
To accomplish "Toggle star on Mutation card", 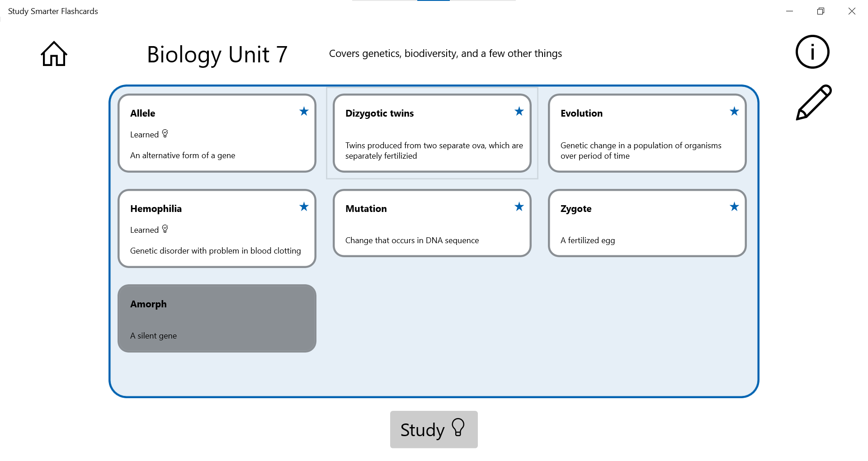I will [x=519, y=207].
